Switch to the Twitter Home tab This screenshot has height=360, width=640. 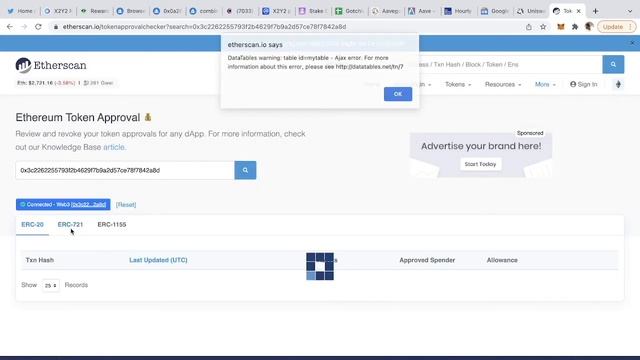tap(20, 11)
